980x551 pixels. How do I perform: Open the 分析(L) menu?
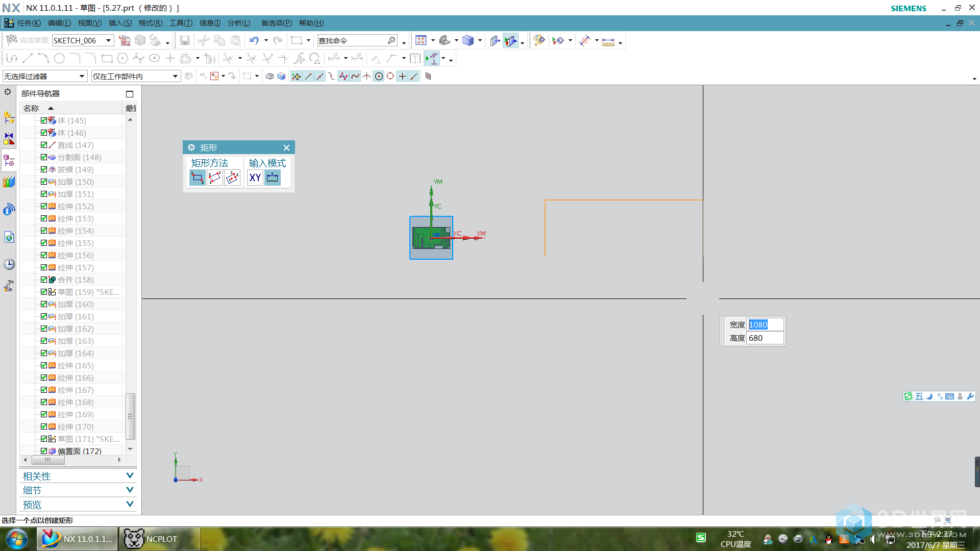coord(239,23)
